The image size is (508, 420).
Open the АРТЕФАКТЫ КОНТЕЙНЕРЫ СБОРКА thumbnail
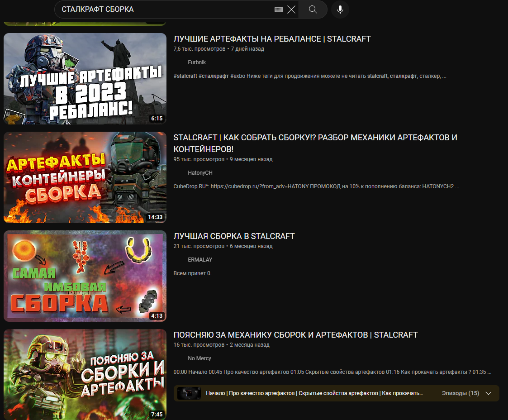click(85, 177)
